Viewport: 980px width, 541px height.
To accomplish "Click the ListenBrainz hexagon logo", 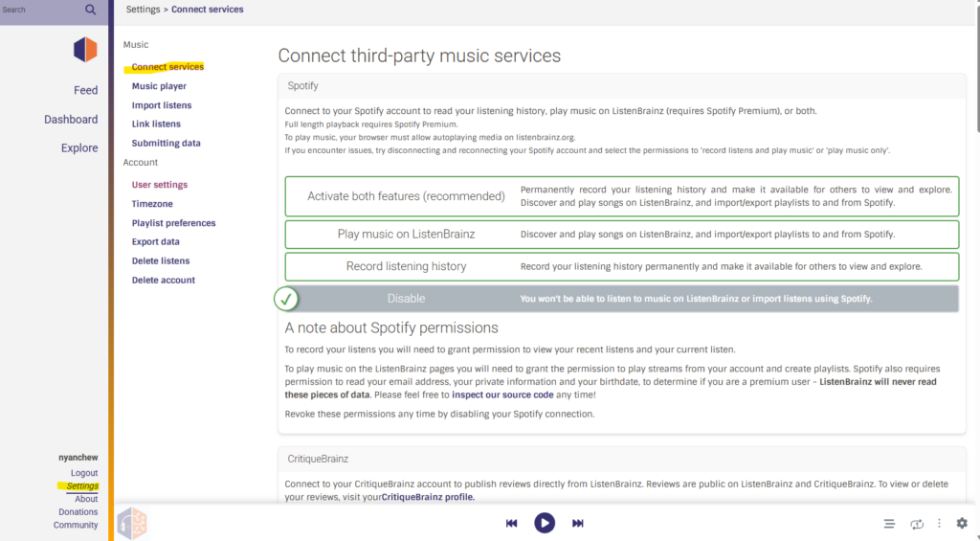I will (x=85, y=50).
